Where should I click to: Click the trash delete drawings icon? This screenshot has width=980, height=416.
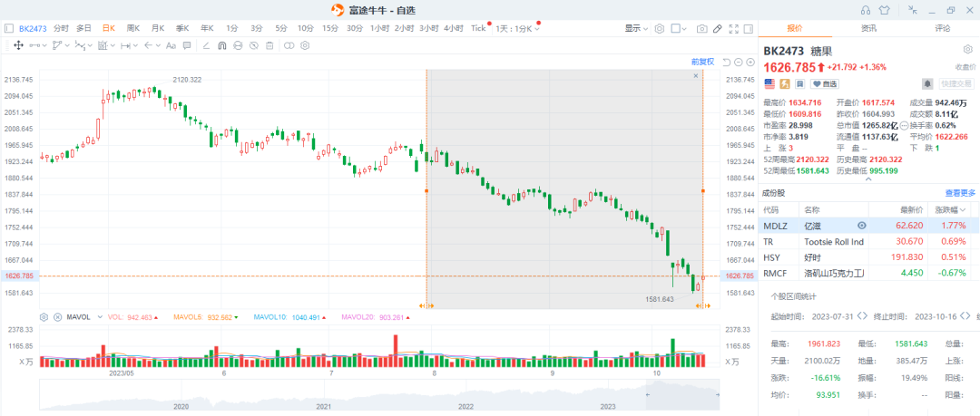(x=269, y=45)
